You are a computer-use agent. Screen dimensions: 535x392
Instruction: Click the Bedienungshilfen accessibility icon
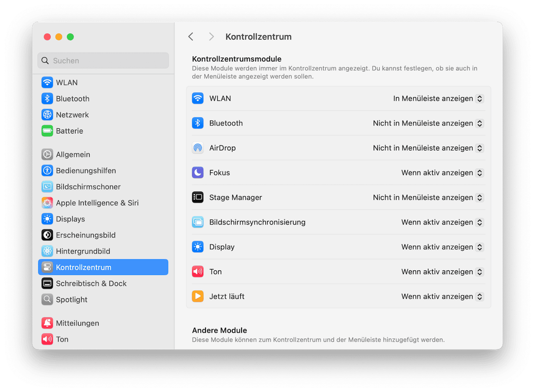(x=47, y=171)
